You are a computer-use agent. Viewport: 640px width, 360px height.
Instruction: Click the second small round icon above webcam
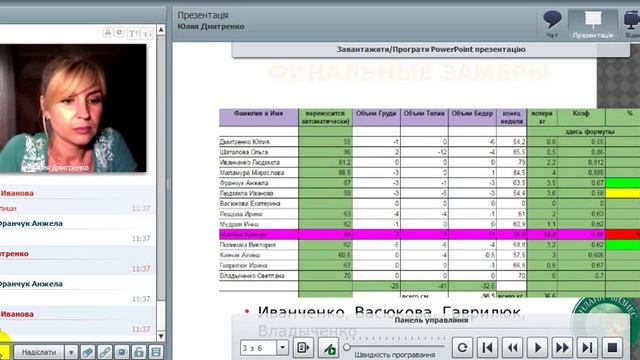coord(119,32)
